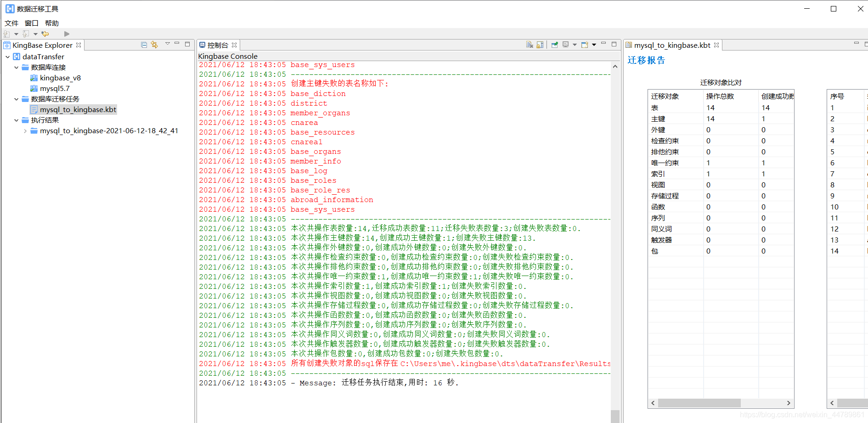Click the Open Console icon
The height and width of the screenshot is (423, 868).
pyautogui.click(x=585, y=45)
